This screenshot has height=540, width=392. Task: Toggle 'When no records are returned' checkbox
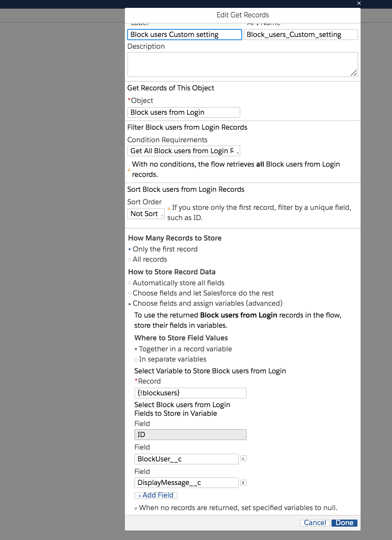coord(136,508)
